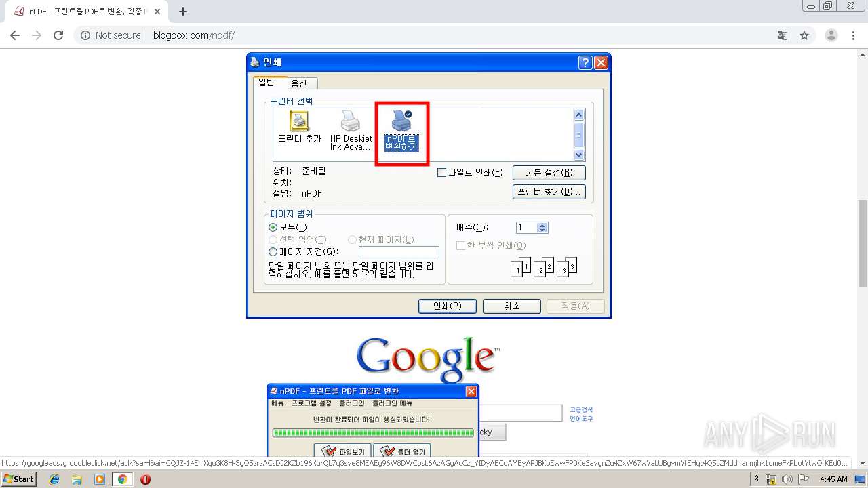Viewport: 868px width, 488px height.
Task: Click the collated pages preview graphic
Action: (x=544, y=267)
